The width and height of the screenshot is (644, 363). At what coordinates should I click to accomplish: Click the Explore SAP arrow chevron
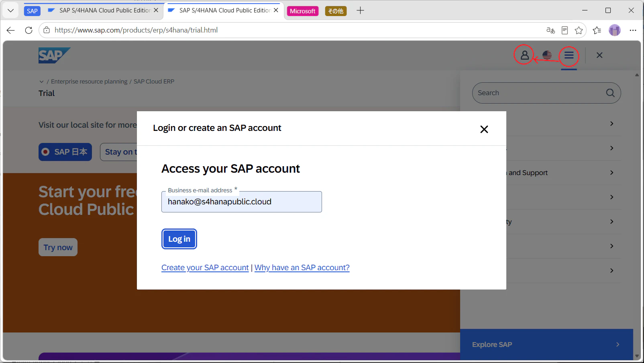pos(618,345)
